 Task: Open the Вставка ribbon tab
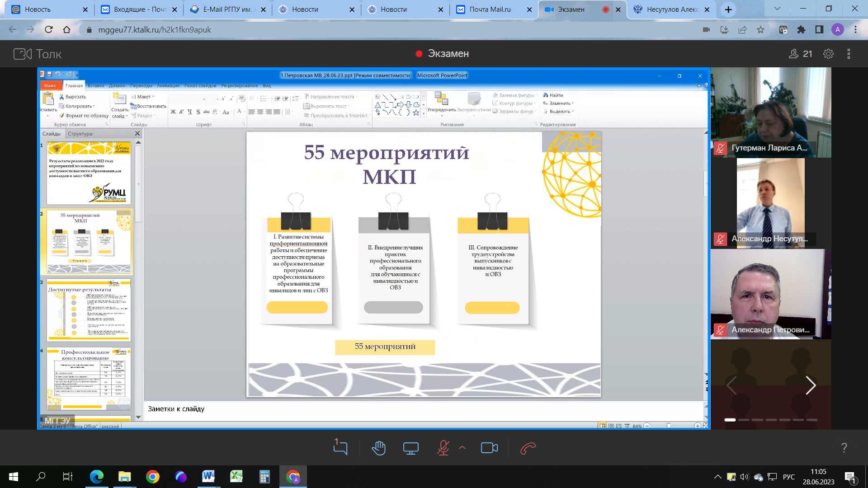tap(96, 85)
